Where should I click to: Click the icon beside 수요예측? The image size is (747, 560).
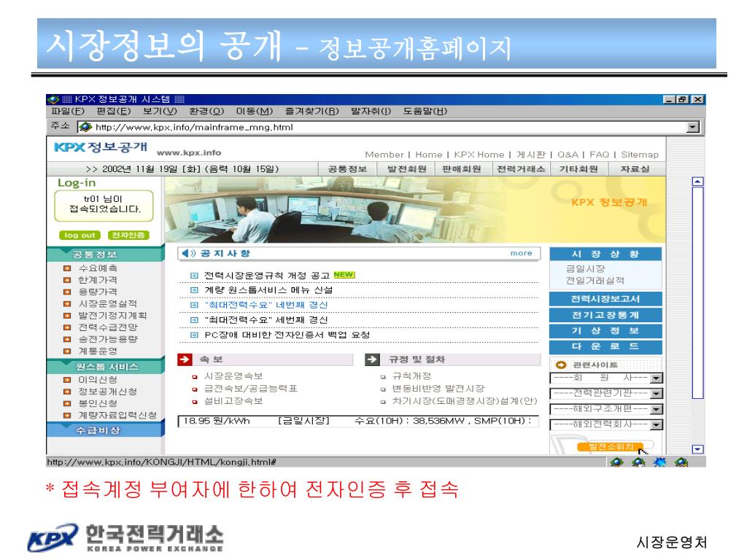[x=67, y=268]
